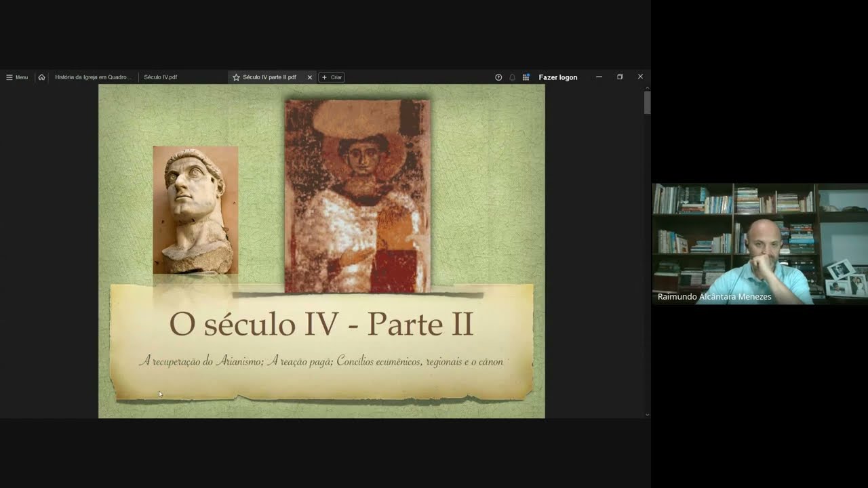Click the star icon on the active tab
Viewport: 868px width, 488px height.
click(236, 77)
